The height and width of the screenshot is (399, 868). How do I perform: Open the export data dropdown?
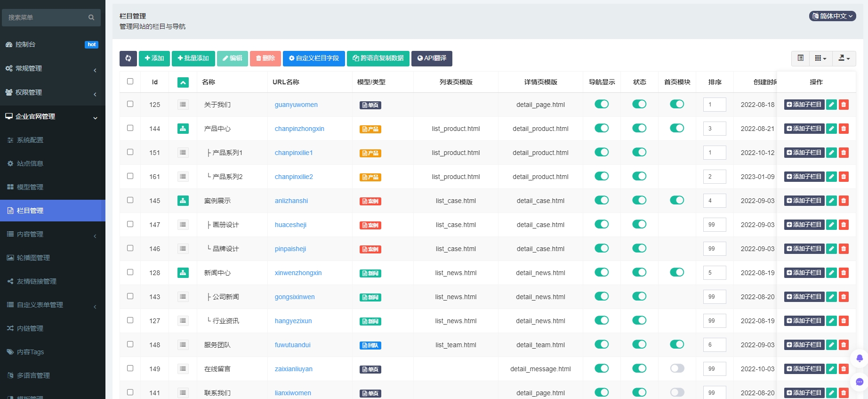tap(844, 58)
